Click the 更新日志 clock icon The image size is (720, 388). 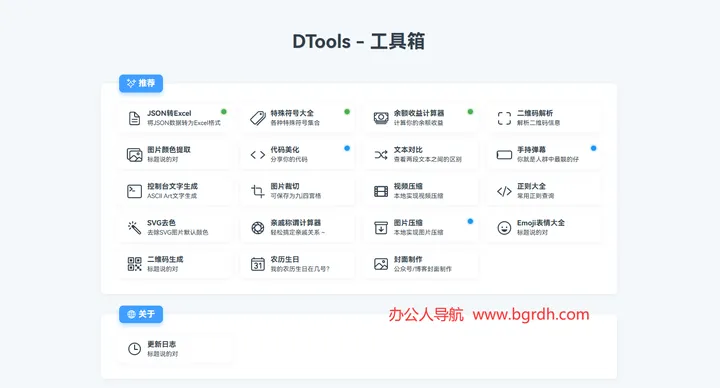(x=134, y=349)
